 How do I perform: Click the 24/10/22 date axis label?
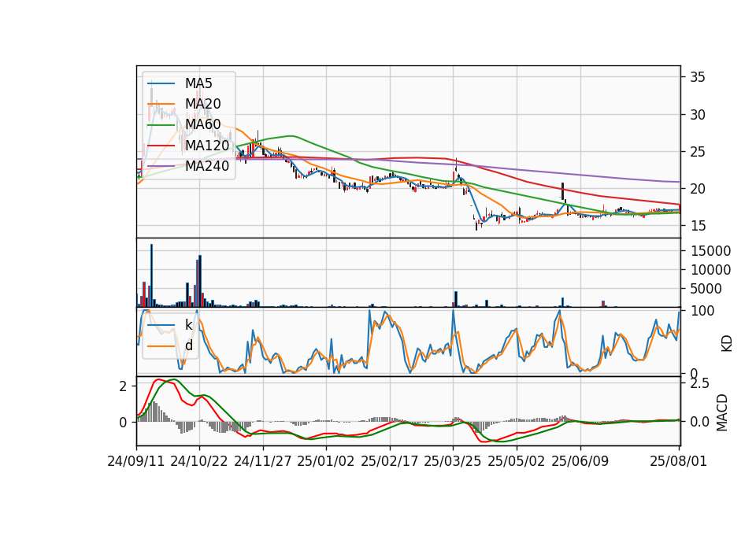[x=199, y=461]
